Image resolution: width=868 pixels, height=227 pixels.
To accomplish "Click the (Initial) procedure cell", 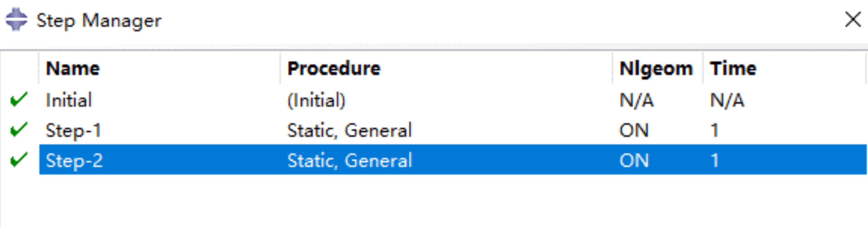I will tap(316, 100).
